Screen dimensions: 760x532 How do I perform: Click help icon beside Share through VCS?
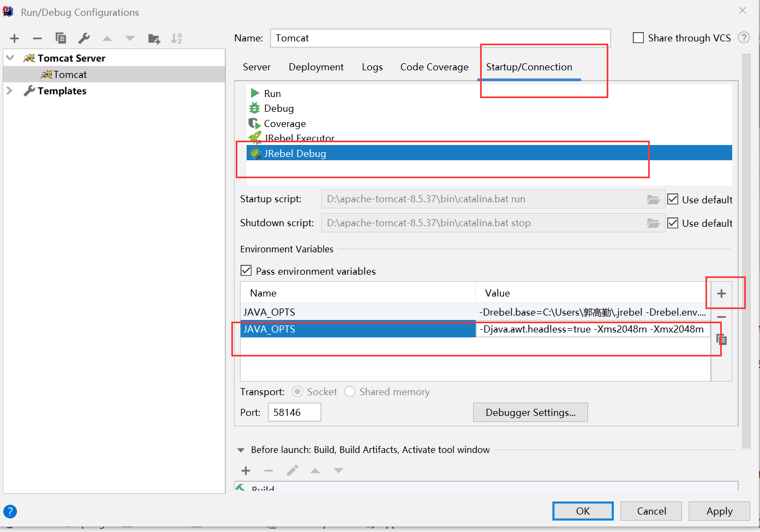[x=744, y=38]
